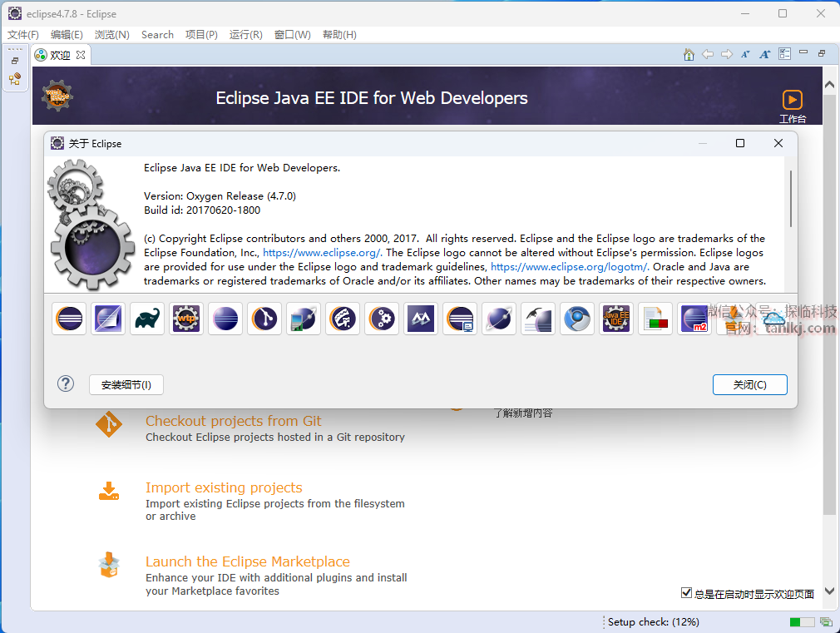This screenshot has width=840, height=633.
Task: Click the Welcome page scroll up arrow
Action: pyautogui.click(x=829, y=85)
